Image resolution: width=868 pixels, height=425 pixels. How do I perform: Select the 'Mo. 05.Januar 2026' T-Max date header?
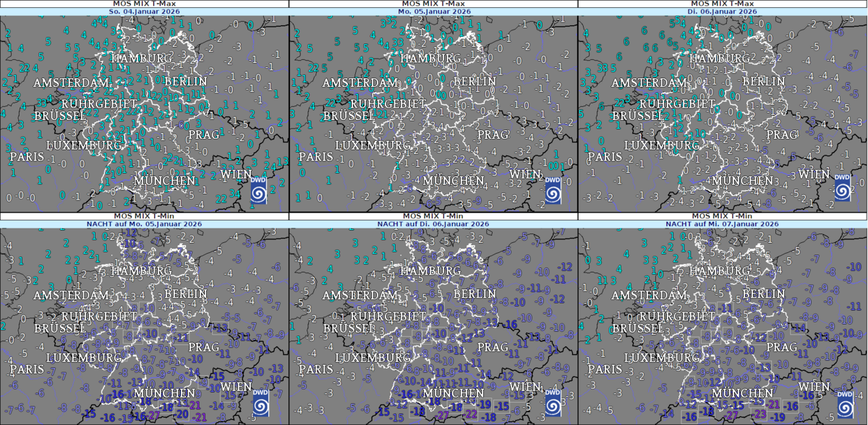(x=434, y=12)
